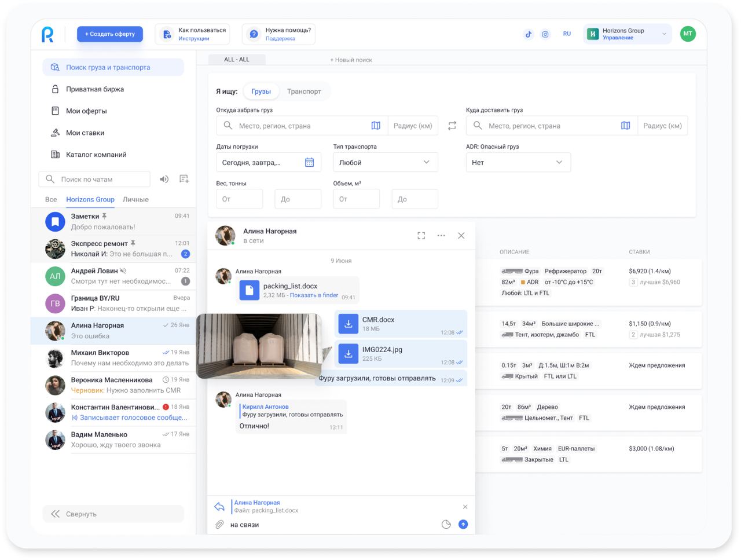Switch to Все chats tab

(x=51, y=199)
